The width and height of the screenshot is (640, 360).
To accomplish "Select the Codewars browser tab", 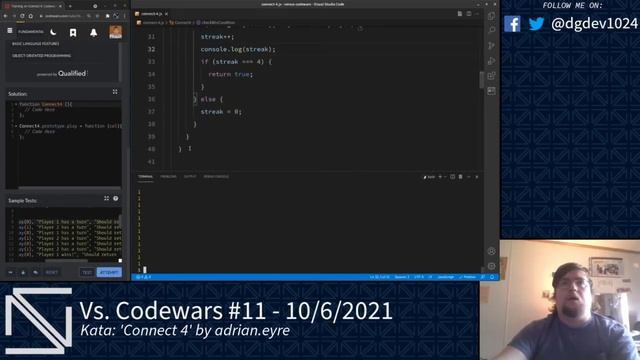I will [x=33, y=6].
